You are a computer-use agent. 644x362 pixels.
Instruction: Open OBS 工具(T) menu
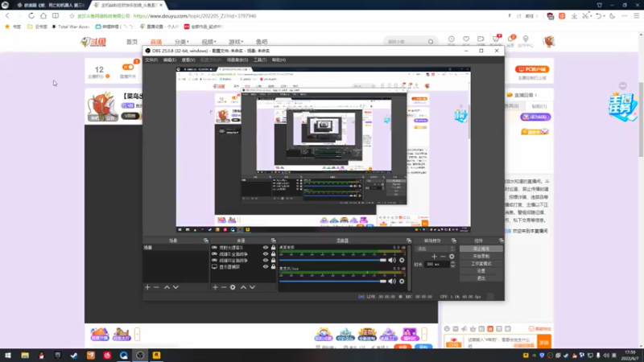(x=260, y=60)
